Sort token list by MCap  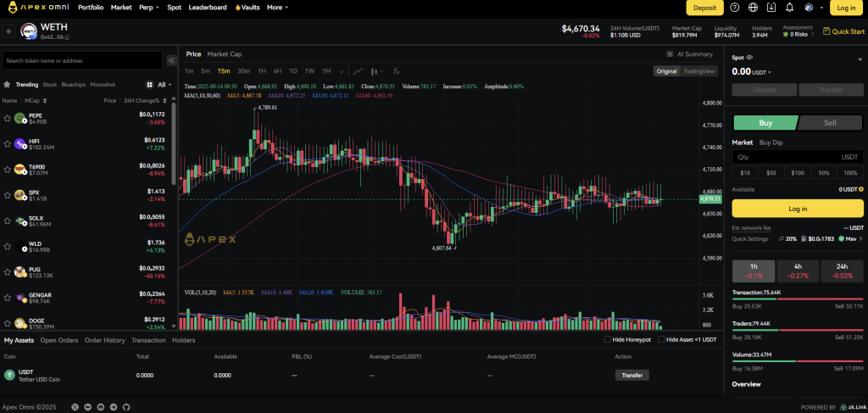tap(36, 101)
